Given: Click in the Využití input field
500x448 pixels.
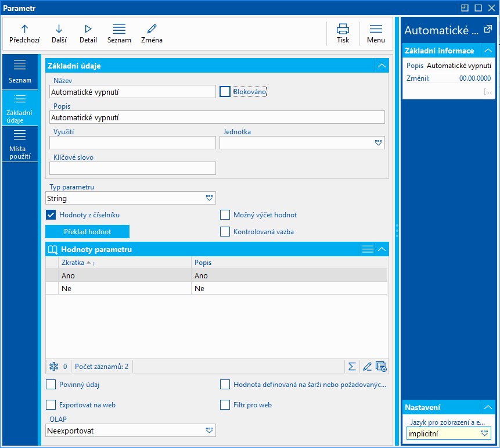Looking at the screenshot, I should point(132,142).
